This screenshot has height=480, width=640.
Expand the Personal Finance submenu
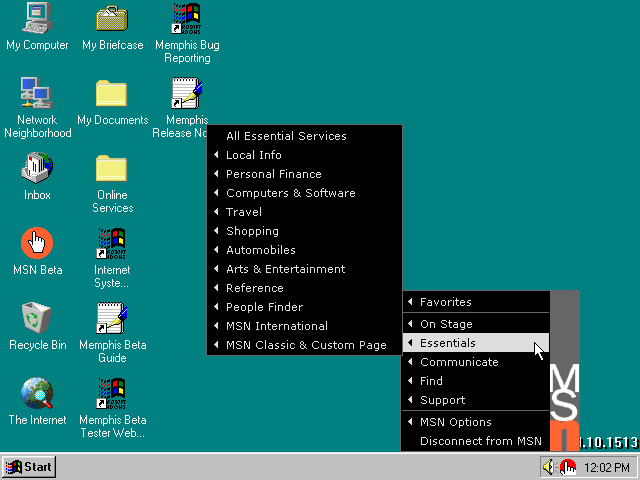[x=304, y=174]
